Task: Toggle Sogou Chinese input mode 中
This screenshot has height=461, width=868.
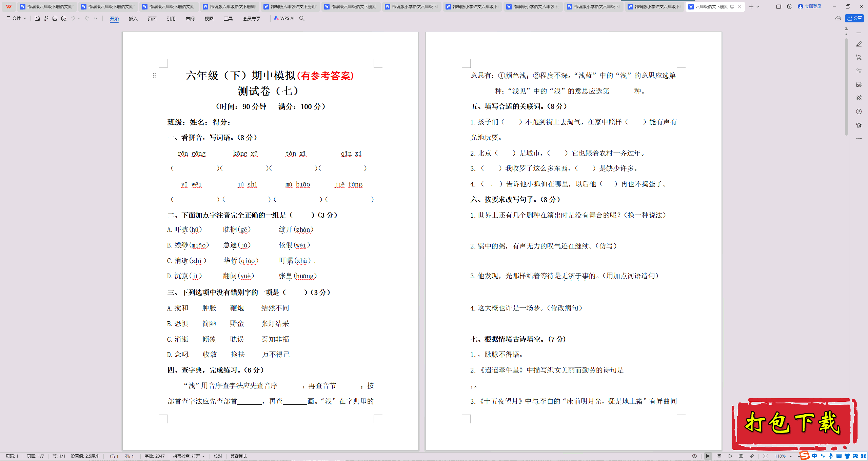Action: [814, 456]
